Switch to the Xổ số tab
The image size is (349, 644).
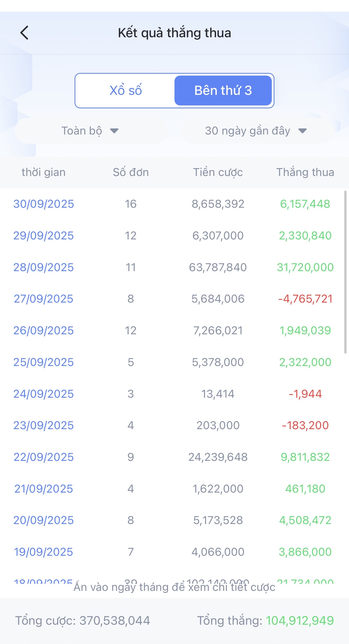[126, 90]
